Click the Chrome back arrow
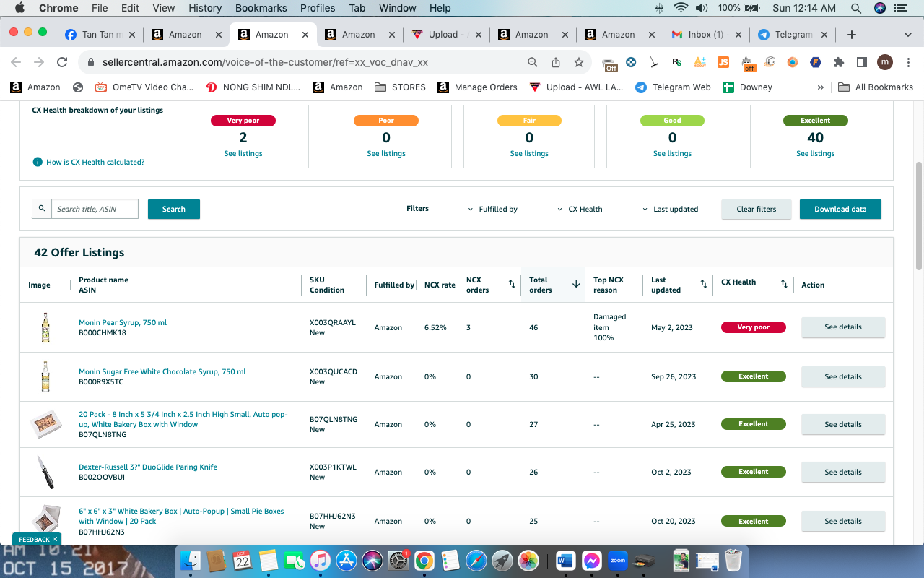The height and width of the screenshot is (578, 924). coord(16,62)
